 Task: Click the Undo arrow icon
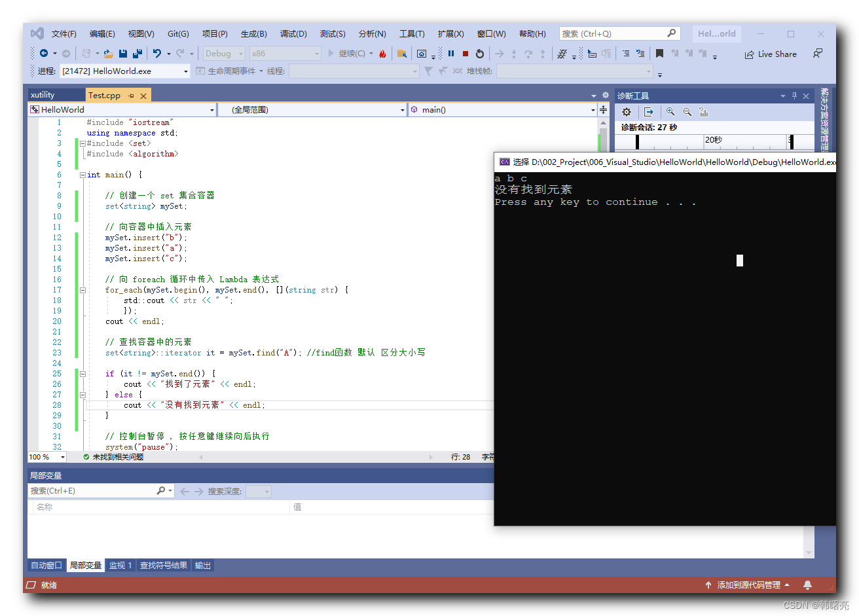click(157, 54)
